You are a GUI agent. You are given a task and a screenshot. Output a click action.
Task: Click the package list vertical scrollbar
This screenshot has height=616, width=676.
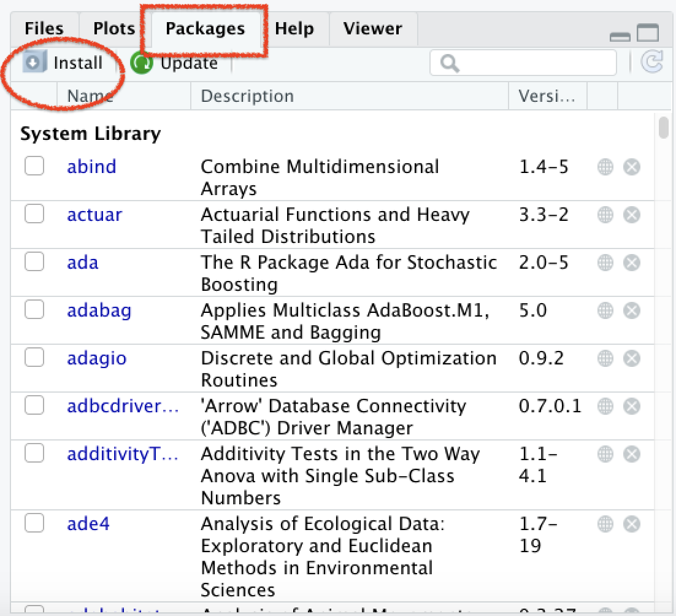click(x=664, y=128)
